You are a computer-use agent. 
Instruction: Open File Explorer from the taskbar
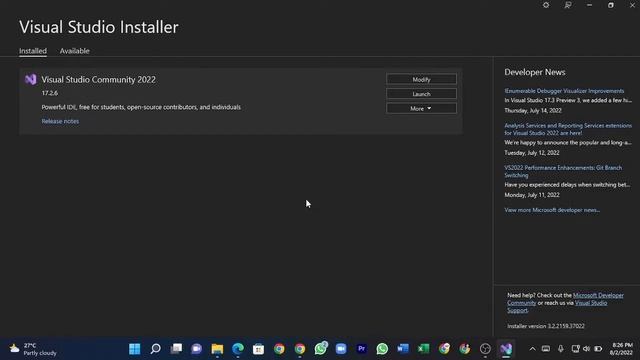(x=218, y=349)
